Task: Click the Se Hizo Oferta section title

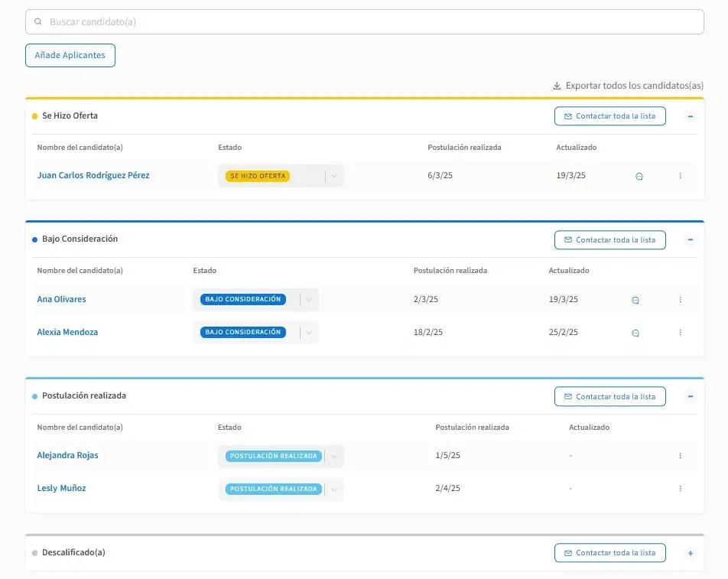Action: pos(70,115)
